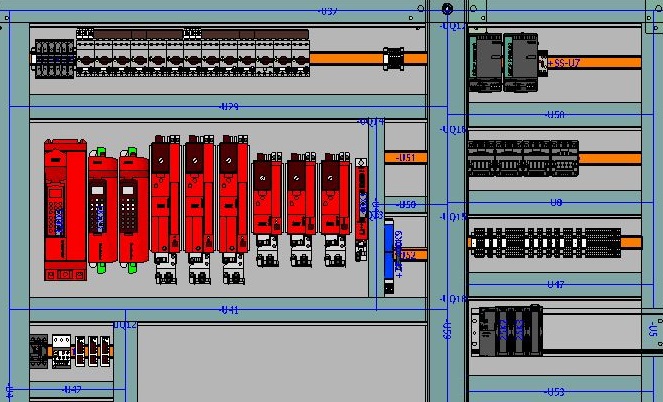Click the black PLC rack at bottom right
This screenshot has height=402, width=663.
(510, 331)
